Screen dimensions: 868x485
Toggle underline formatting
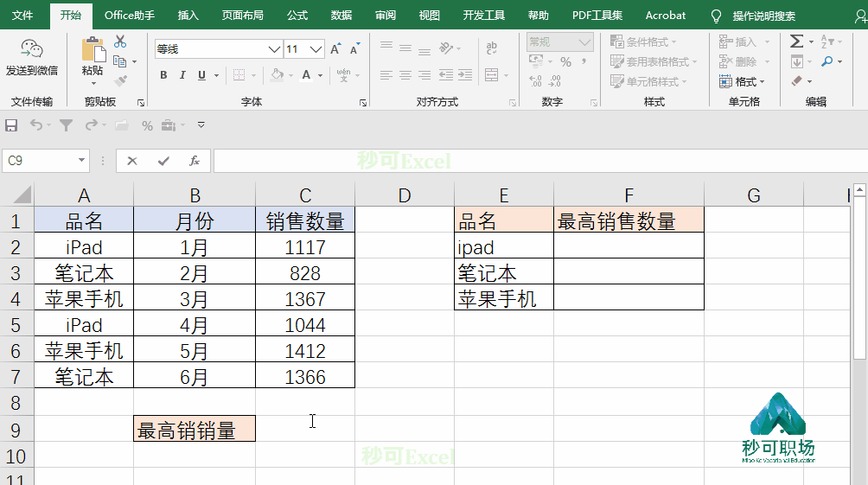pyautogui.click(x=201, y=75)
